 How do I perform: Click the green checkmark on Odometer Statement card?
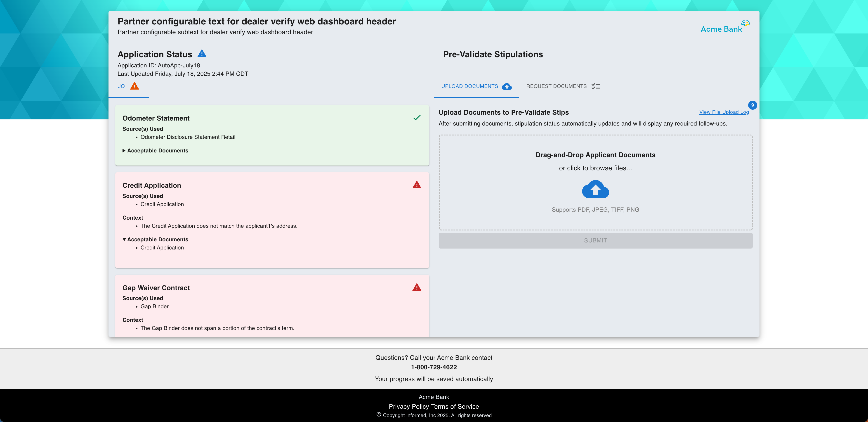pos(417,118)
